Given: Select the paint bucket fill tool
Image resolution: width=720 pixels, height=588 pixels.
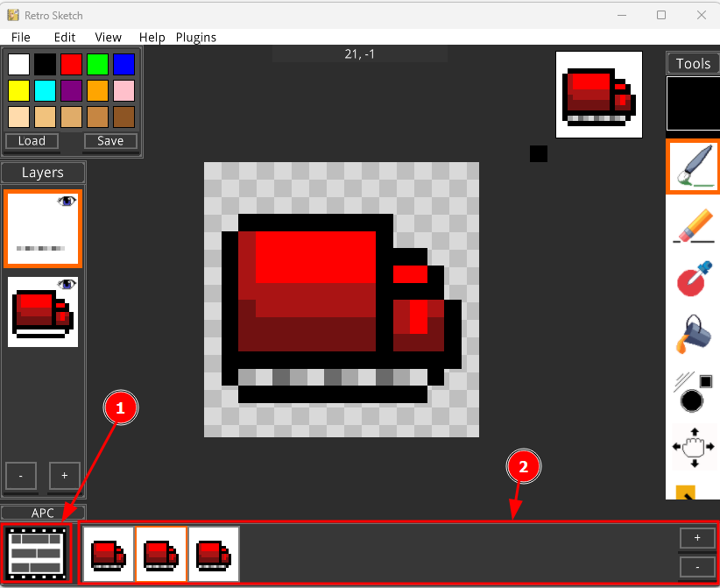Looking at the screenshot, I should click(x=694, y=334).
